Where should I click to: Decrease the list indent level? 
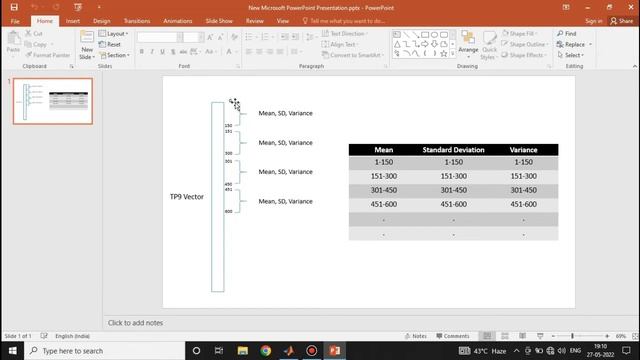point(284,37)
